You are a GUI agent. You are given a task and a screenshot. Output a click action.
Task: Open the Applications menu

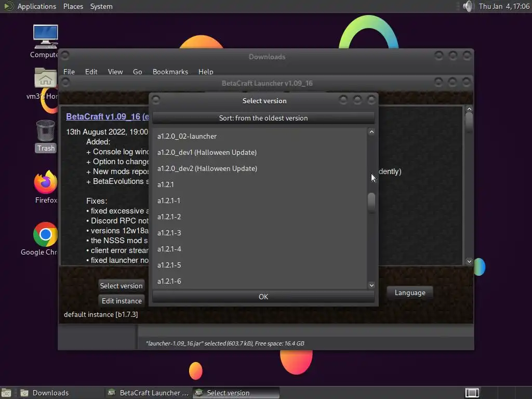37,6
